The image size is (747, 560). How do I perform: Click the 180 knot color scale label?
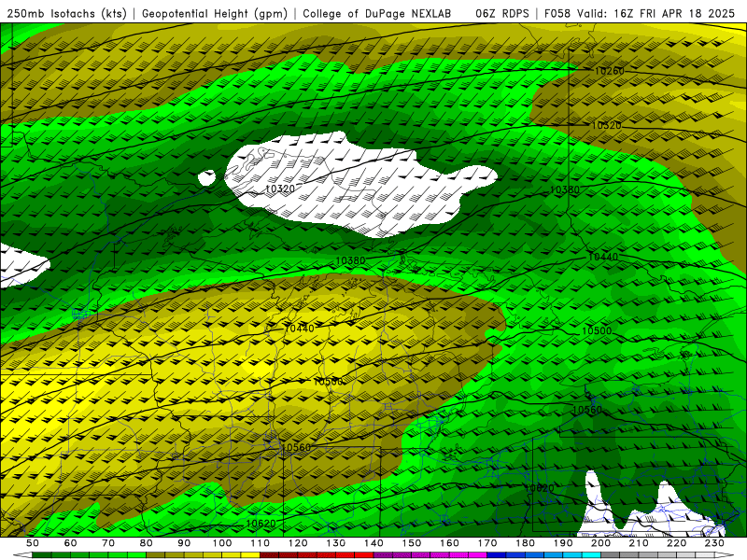click(526, 543)
